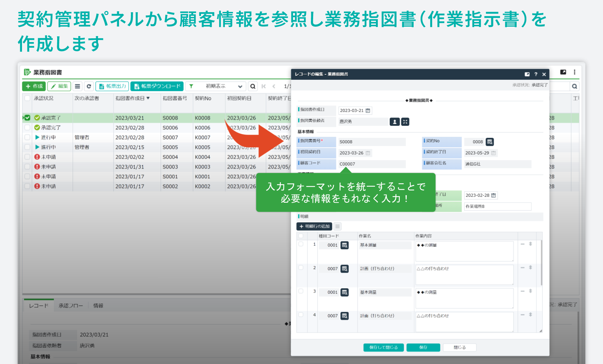Click the toolbar search magnifier icon
This screenshot has height=364, width=603.
pos(253,86)
